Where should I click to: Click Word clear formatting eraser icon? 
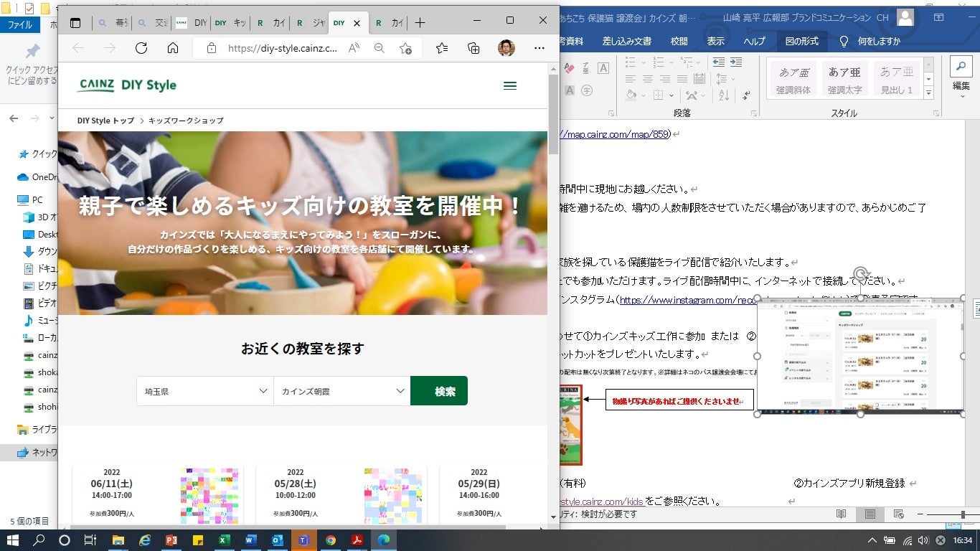coord(570,68)
